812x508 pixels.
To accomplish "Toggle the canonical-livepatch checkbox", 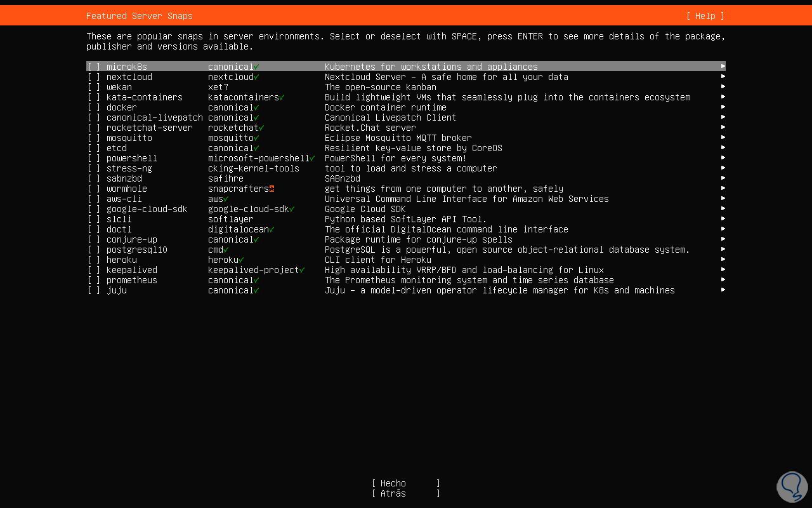I will 94,117.
